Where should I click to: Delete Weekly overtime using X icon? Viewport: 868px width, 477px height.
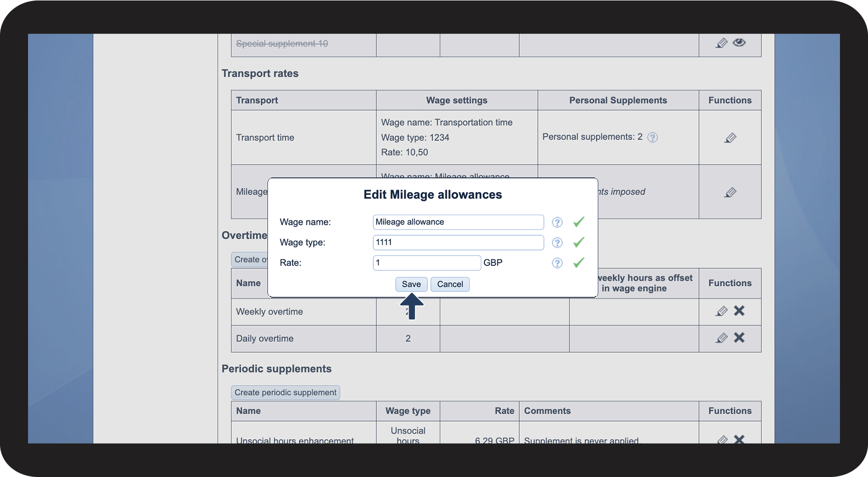pyautogui.click(x=739, y=311)
